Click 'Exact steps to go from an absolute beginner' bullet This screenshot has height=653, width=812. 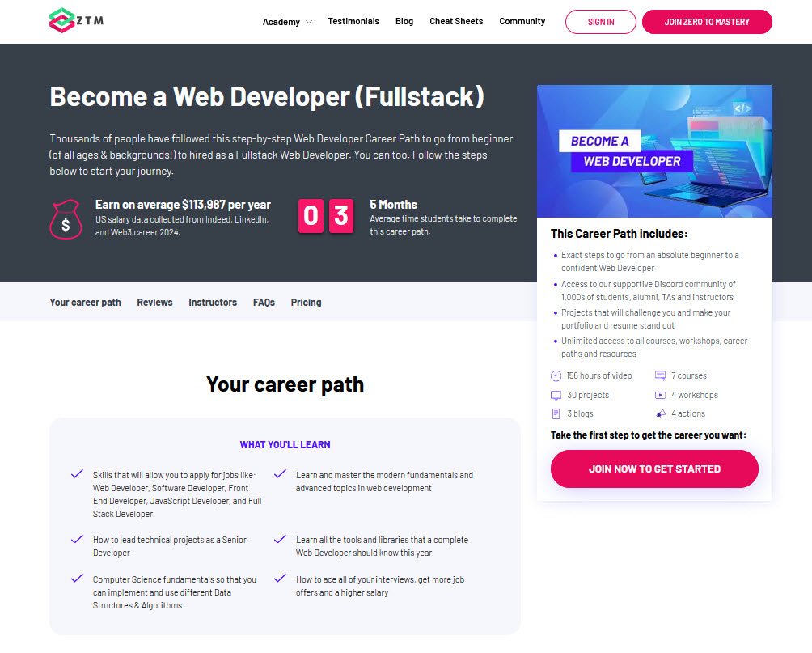(650, 261)
